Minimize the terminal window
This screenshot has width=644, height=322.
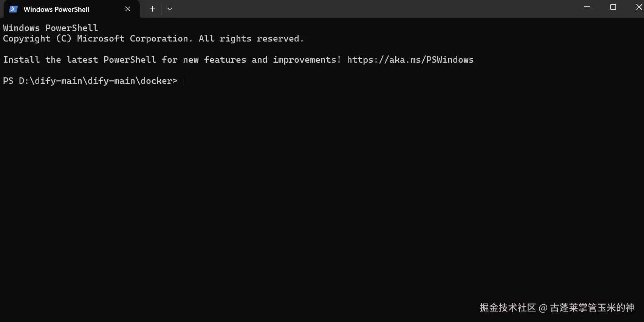(x=587, y=7)
